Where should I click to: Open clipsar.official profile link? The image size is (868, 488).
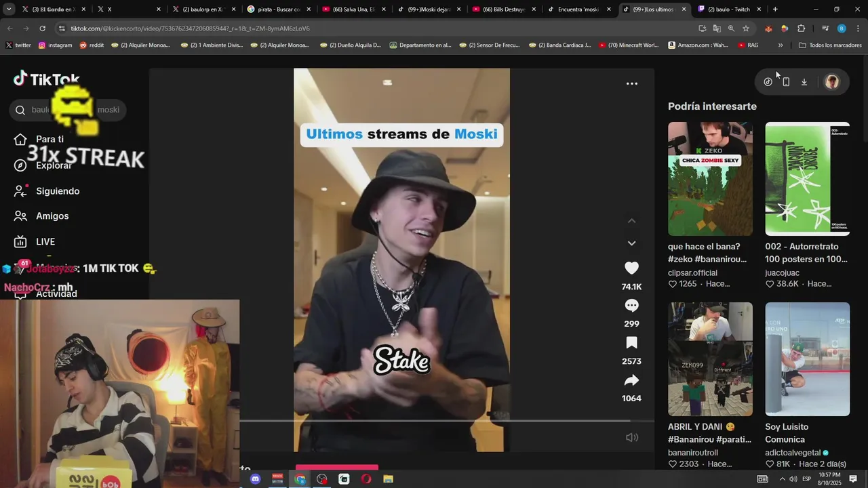[x=692, y=272]
